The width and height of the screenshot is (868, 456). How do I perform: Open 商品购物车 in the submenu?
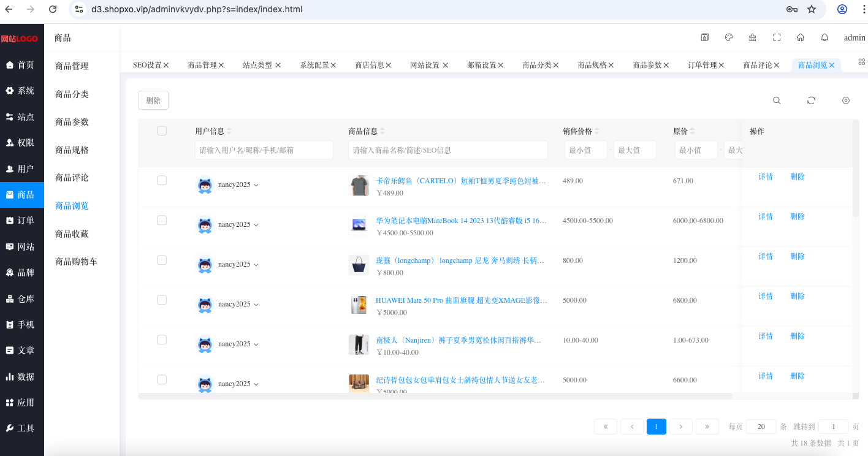76,262
